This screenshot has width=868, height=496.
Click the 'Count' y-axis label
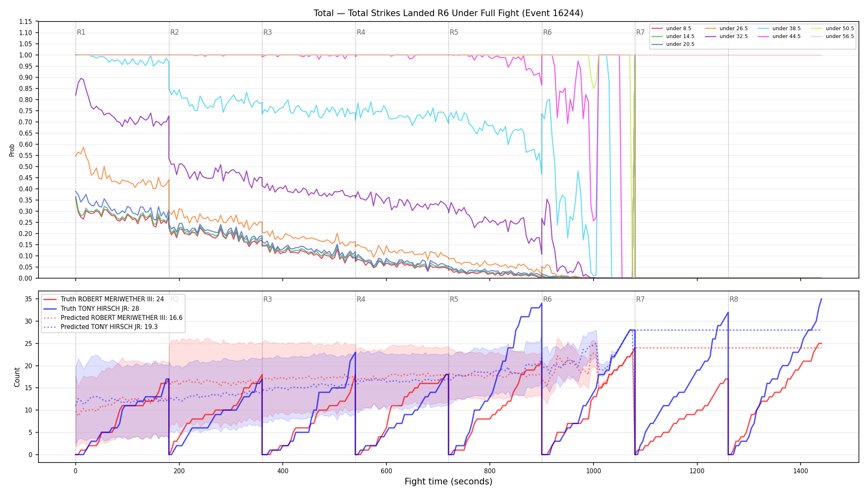click(17, 377)
